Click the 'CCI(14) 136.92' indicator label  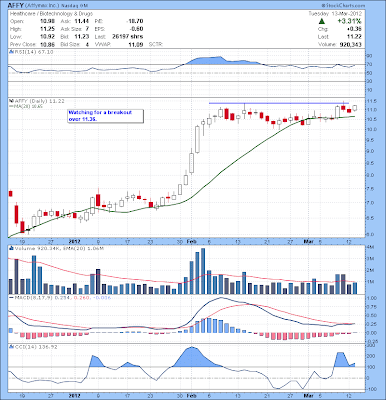pos(36,347)
